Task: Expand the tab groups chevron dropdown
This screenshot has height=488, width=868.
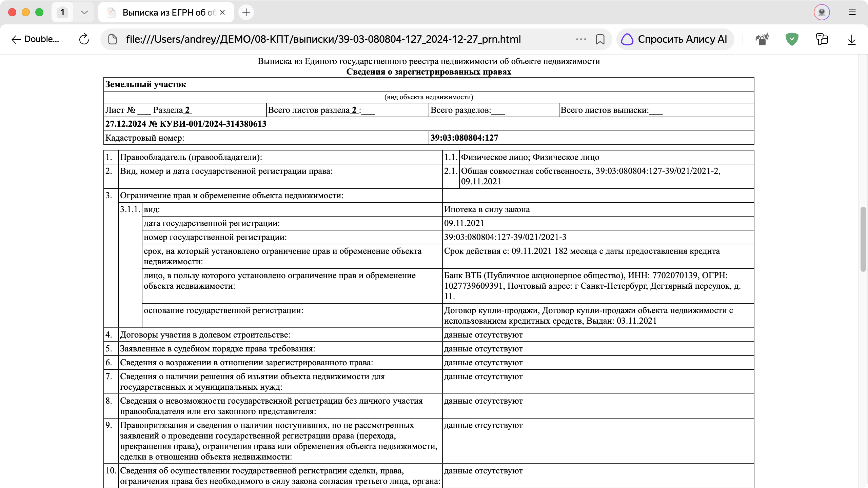Action: (84, 12)
